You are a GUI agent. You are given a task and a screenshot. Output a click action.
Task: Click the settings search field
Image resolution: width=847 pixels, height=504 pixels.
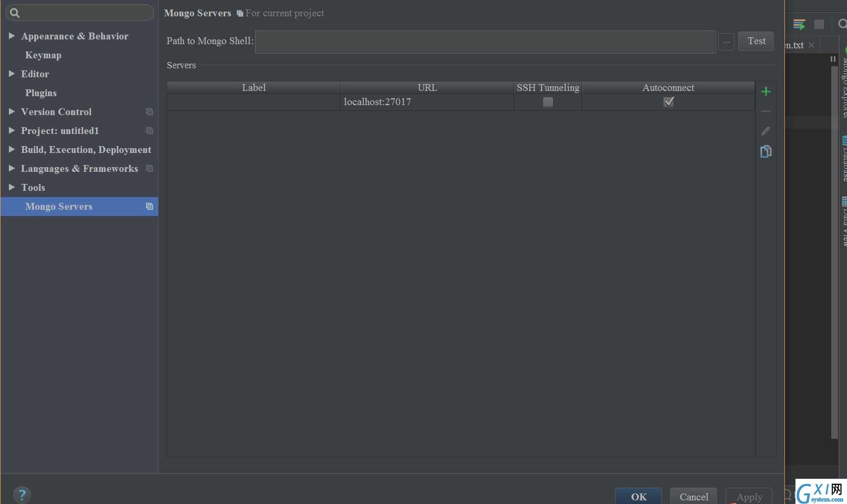[x=80, y=13]
